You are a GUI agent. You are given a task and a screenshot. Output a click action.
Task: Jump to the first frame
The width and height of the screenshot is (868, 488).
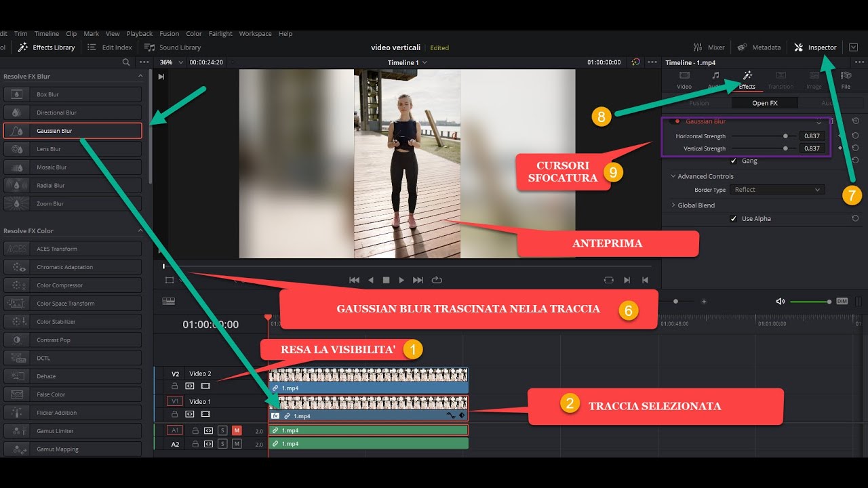[354, 280]
